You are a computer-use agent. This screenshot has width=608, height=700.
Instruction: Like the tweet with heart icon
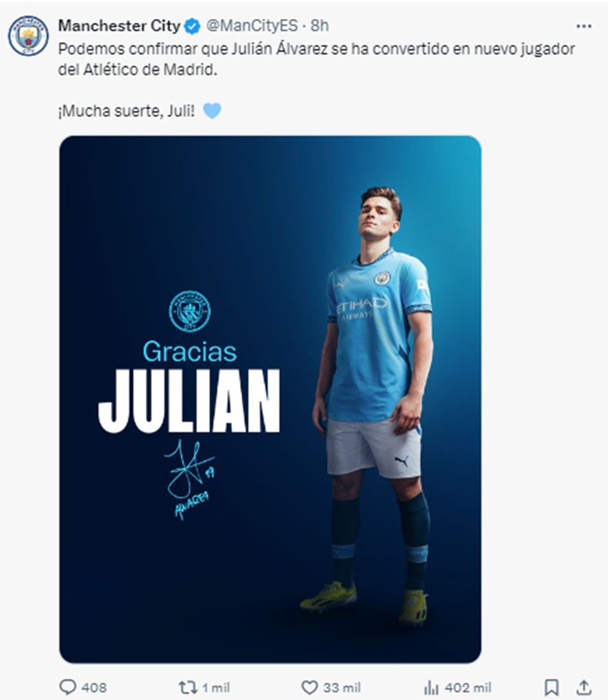[x=310, y=687]
